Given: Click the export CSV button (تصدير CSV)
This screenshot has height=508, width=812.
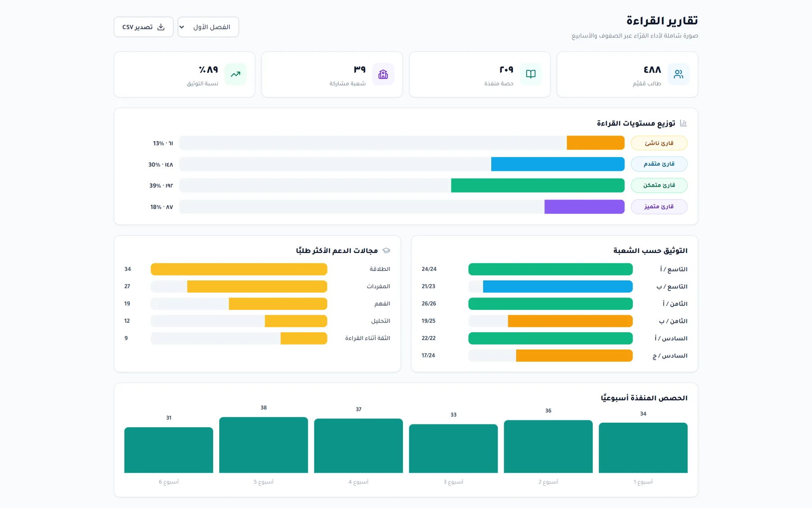Looking at the screenshot, I should click(x=143, y=27).
